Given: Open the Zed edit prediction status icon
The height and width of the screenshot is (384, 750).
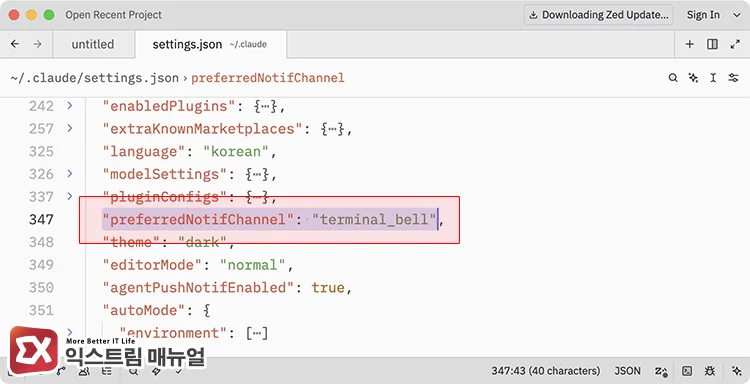Looking at the screenshot, I should tap(661, 371).
